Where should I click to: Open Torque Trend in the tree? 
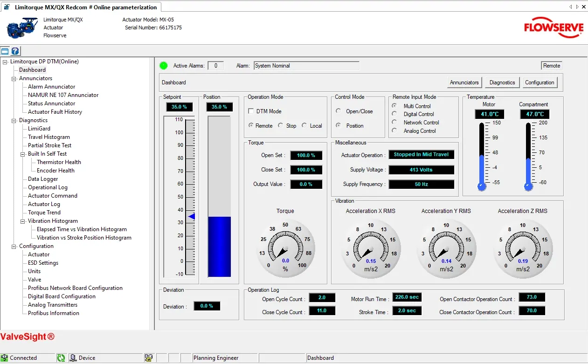coord(44,213)
